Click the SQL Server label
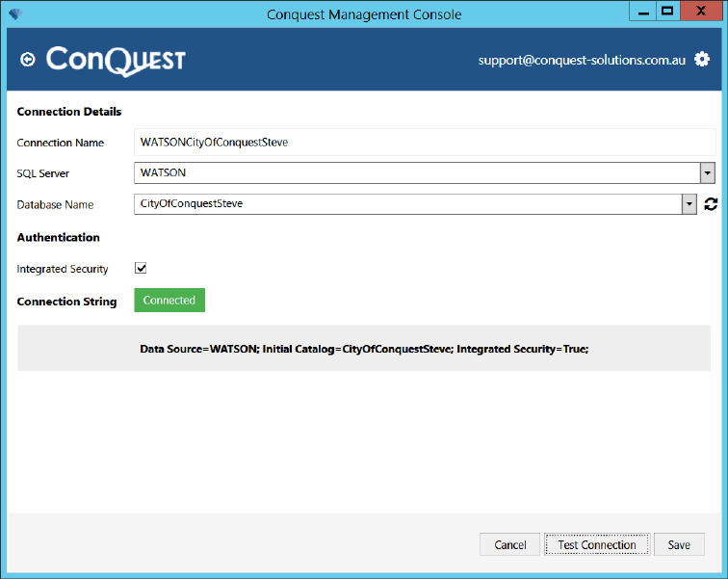This screenshot has width=728, height=579. point(42,173)
